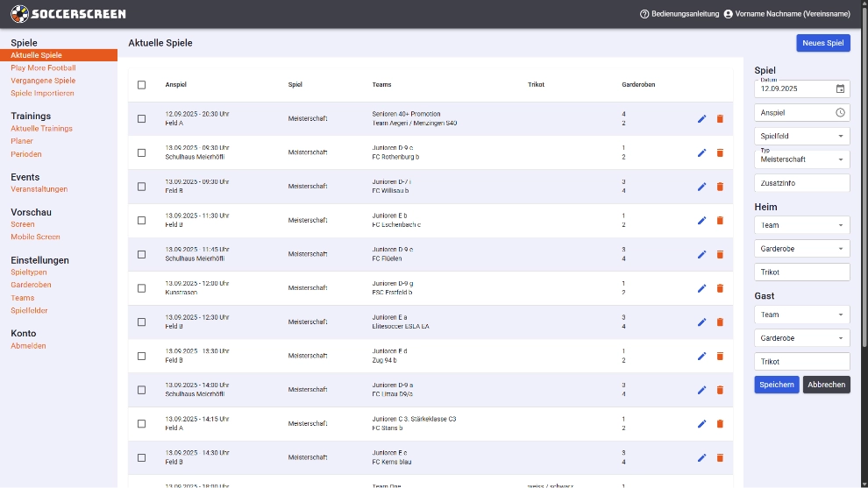The height and width of the screenshot is (488, 868).
Task: Log out via Abmelden
Action: (28, 346)
